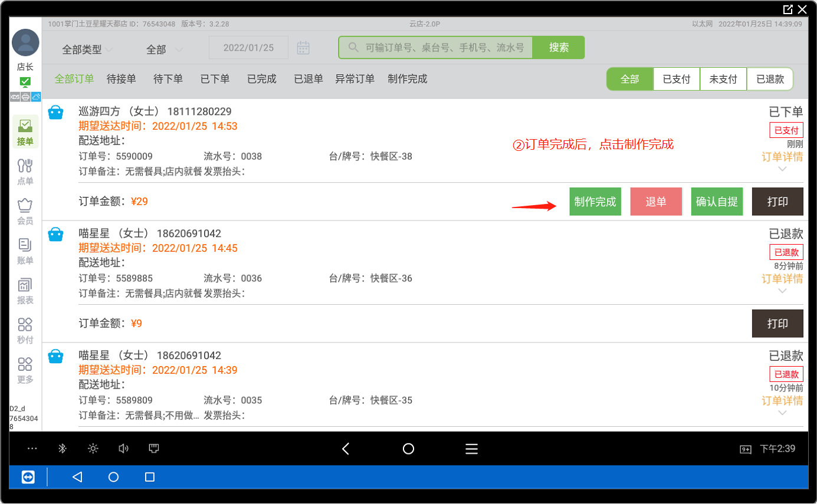Open 点单 in the sidebar
817x504 pixels.
[x=25, y=172]
